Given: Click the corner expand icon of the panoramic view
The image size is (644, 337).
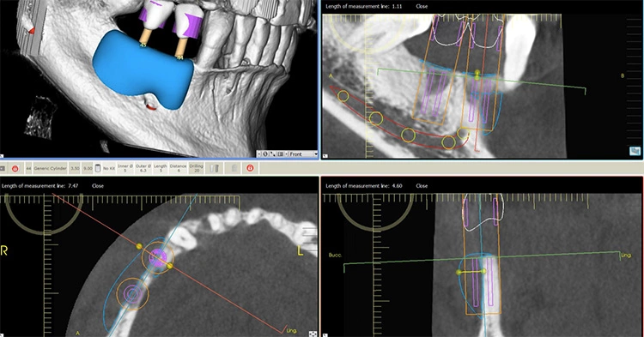Looking at the screenshot, I should (x=325, y=156).
